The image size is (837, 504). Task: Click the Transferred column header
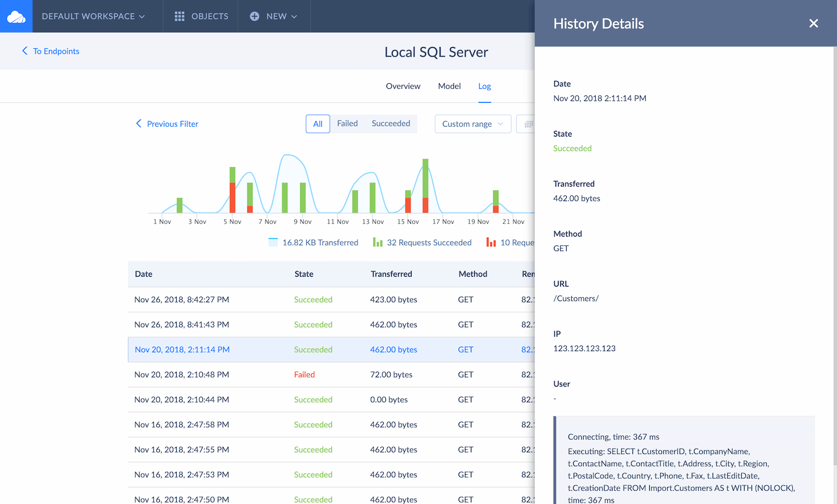pyautogui.click(x=391, y=274)
